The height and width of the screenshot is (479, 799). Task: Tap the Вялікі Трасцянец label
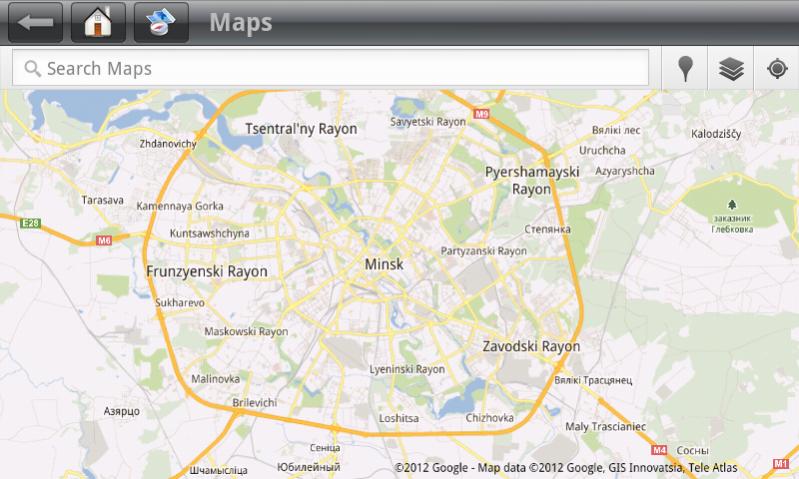pyautogui.click(x=593, y=380)
